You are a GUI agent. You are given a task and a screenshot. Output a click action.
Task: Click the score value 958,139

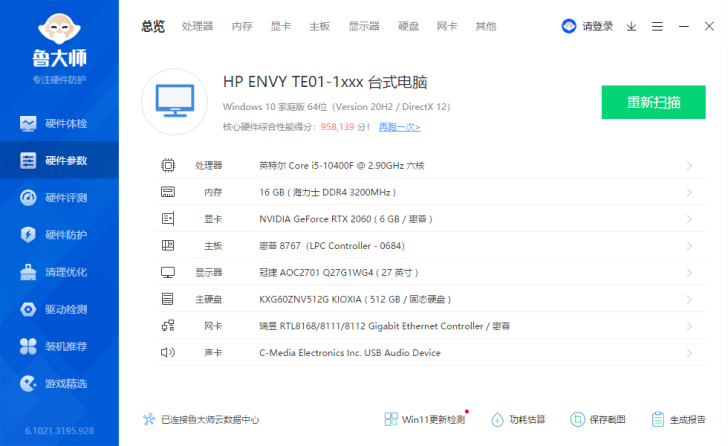[x=338, y=127]
